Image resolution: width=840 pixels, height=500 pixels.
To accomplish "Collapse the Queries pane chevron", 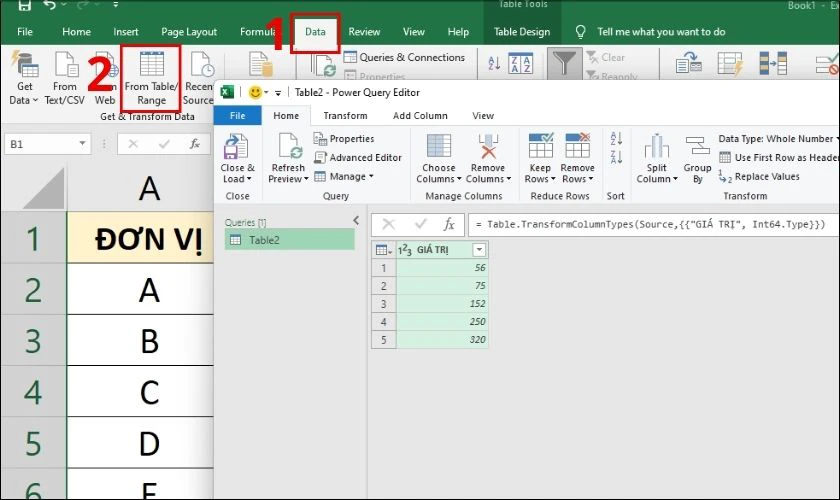I will (x=356, y=220).
